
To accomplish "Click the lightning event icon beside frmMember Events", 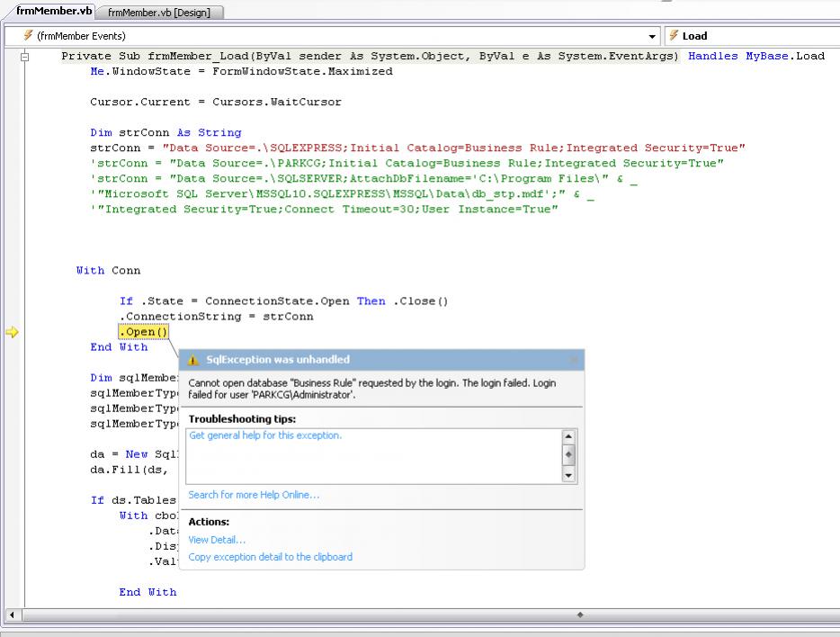I will click(x=28, y=35).
